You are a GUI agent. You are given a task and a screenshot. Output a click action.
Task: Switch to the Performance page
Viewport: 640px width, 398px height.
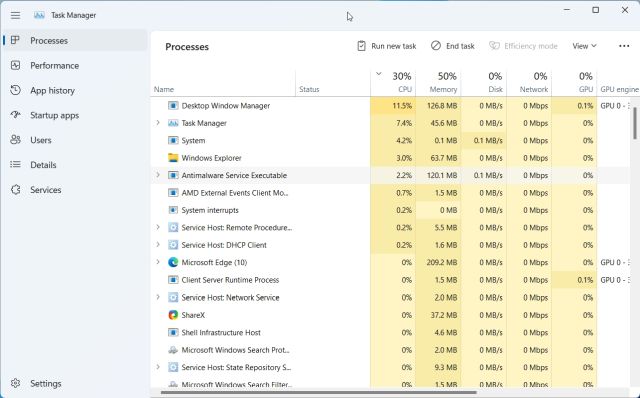75,65
